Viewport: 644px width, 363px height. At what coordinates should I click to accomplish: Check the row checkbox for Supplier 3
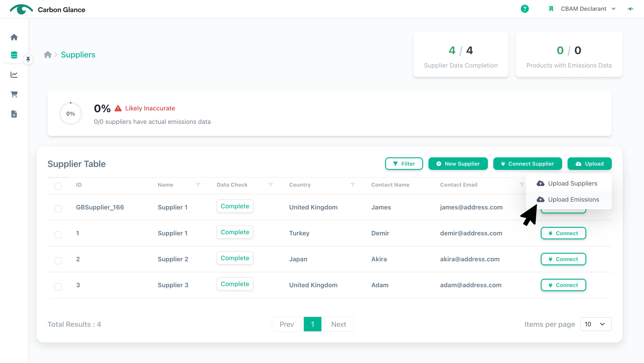coord(58,287)
